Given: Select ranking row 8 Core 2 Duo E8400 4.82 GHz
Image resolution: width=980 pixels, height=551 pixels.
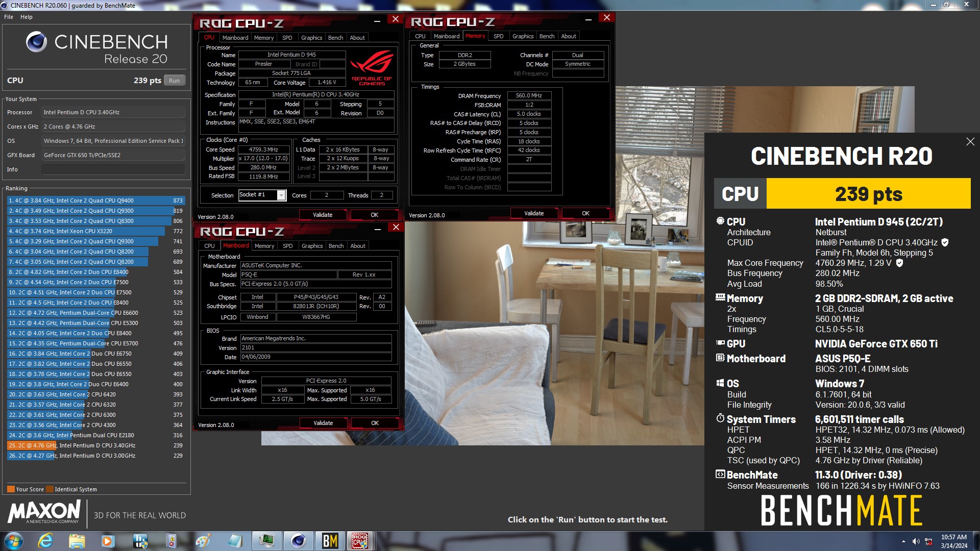Looking at the screenshot, I should click(x=96, y=272).
